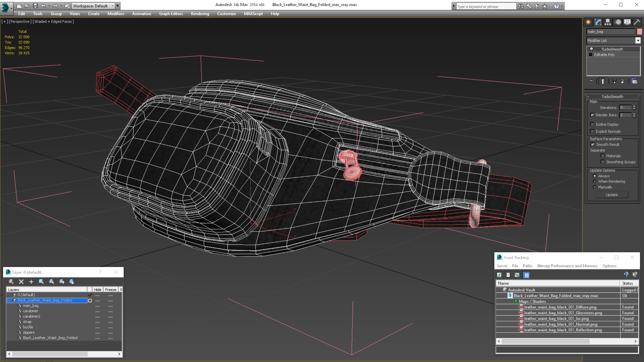The height and width of the screenshot is (362, 644).
Task: Enable Separate by Smoothing Groups checkbox
Action: (x=603, y=162)
